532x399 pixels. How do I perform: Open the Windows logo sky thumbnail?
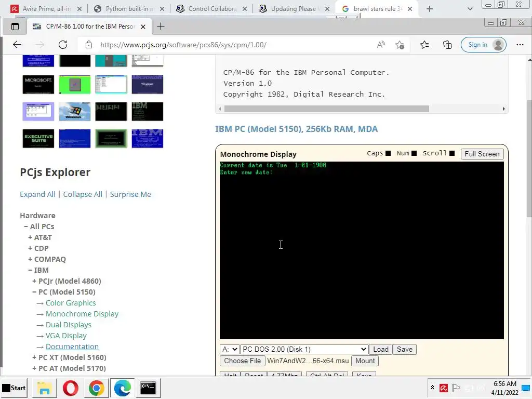pos(75,111)
